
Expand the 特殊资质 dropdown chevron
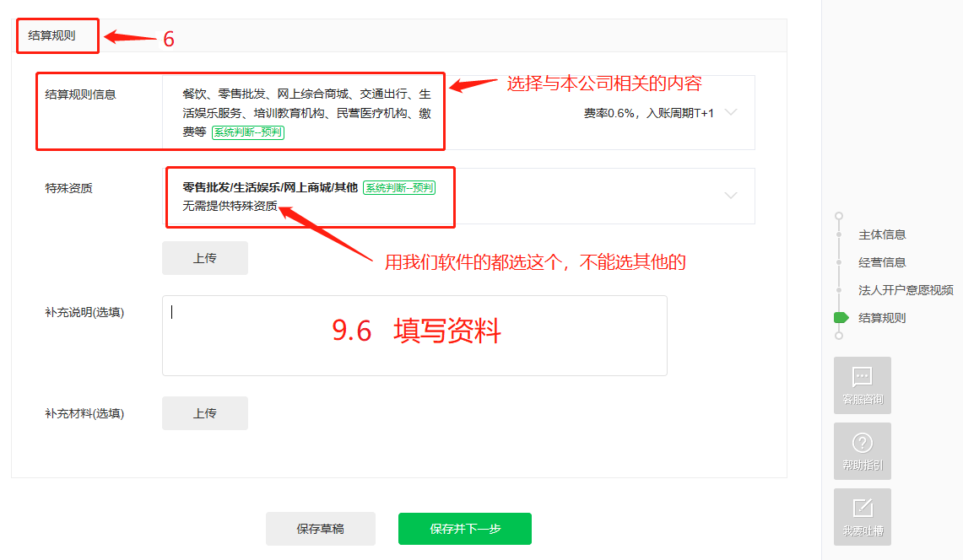731,196
